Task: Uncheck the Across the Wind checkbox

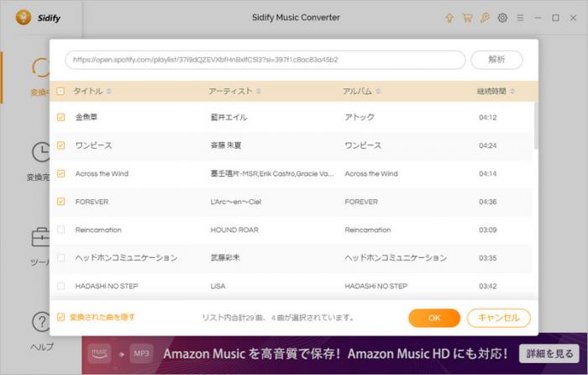Action: (60, 173)
